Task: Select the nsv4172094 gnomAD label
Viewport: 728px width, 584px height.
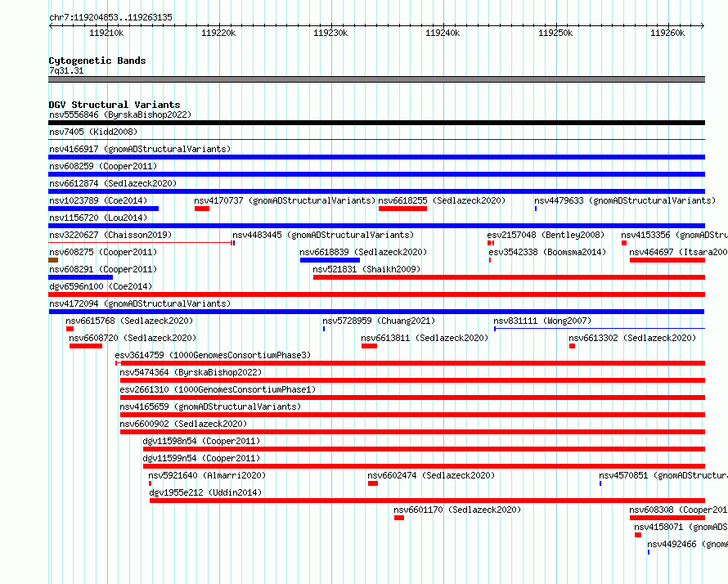Action: point(140,303)
